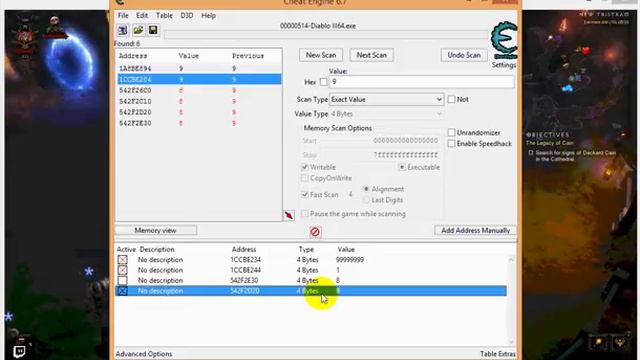Image resolution: width=640 pixels, height=360 pixels.
Task: Toggle the Hex checkbox
Action: pyautogui.click(x=324, y=82)
